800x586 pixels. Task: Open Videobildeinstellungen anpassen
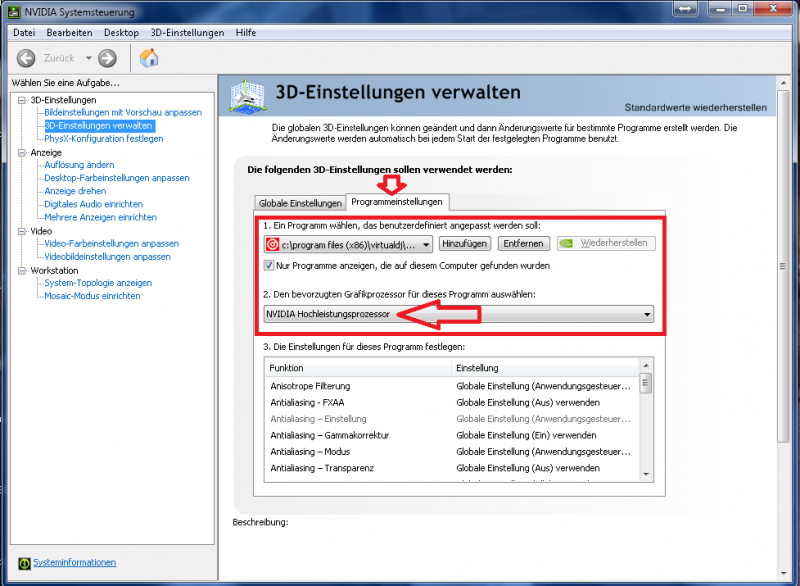[108, 257]
